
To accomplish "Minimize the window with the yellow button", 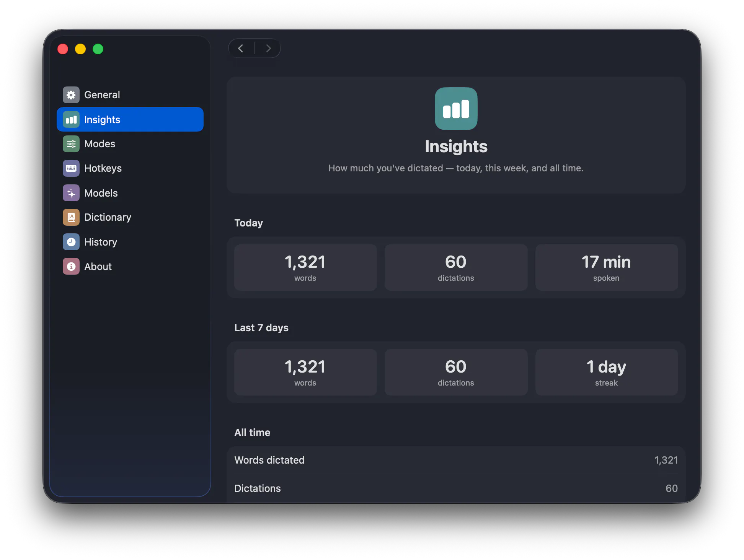I will click(x=80, y=49).
